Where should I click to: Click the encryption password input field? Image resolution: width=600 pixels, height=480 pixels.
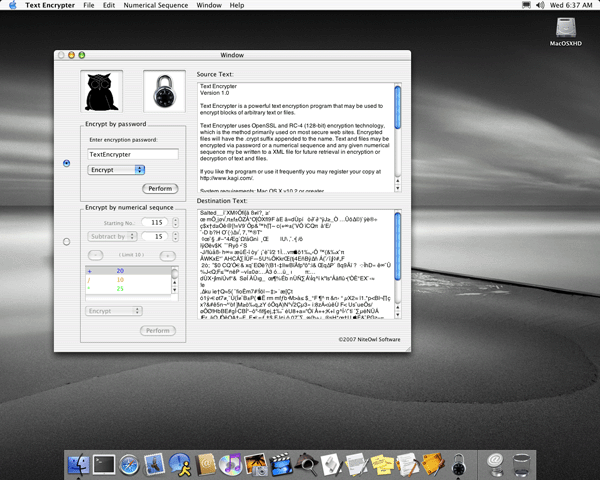point(133,154)
